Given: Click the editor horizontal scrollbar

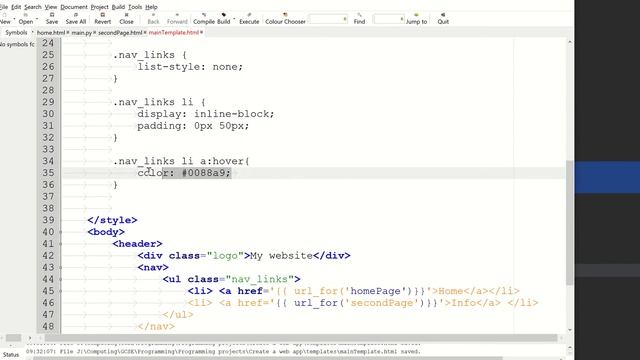Looking at the screenshot, I should [x=301, y=338].
